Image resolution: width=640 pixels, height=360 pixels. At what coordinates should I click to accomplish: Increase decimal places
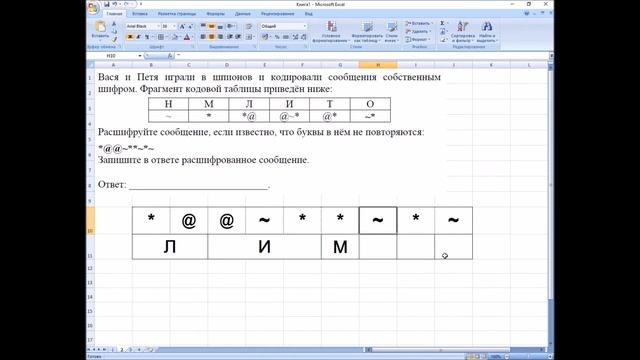click(x=296, y=37)
